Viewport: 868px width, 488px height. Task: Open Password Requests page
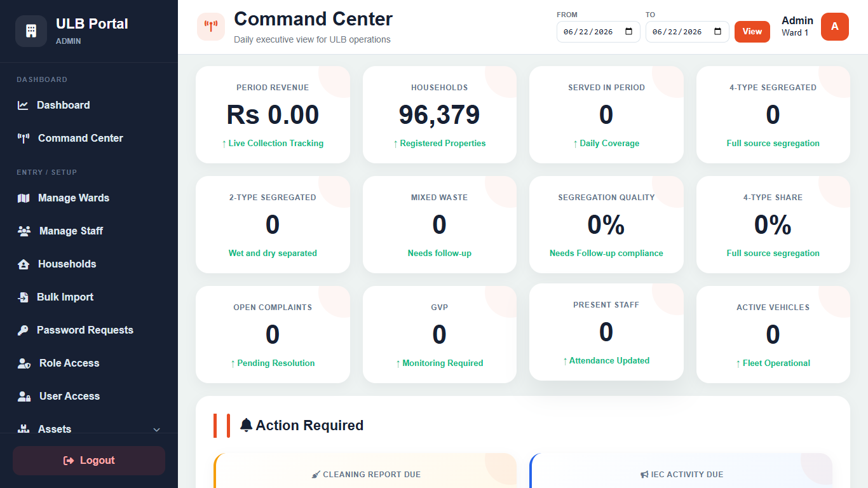click(x=89, y=330)
